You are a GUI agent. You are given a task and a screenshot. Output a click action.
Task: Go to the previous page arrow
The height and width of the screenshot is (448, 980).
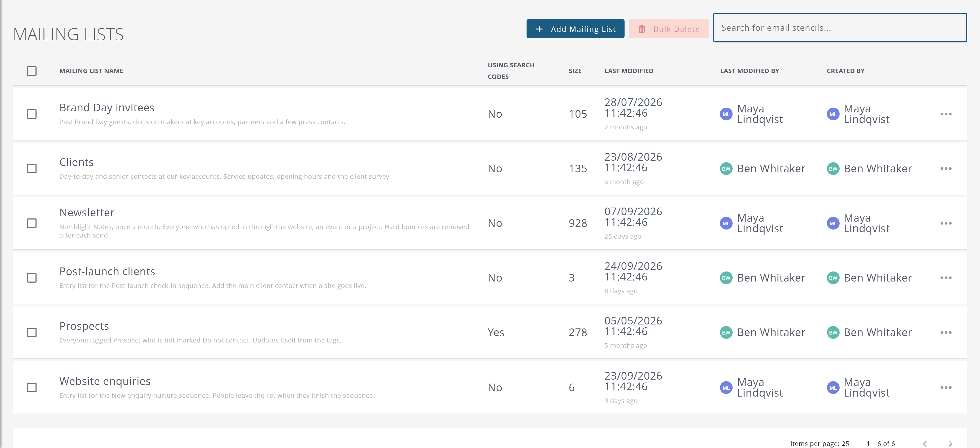pos(925,443)
